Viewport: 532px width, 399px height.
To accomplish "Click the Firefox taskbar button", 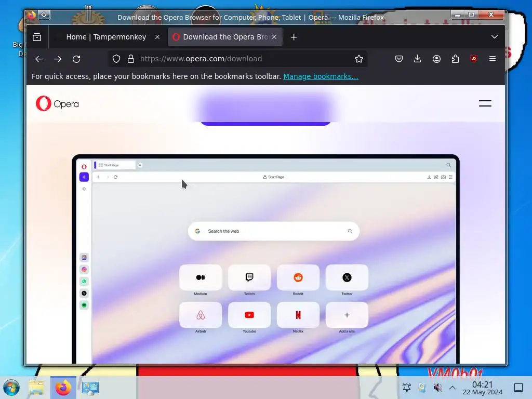I will 63,388.
